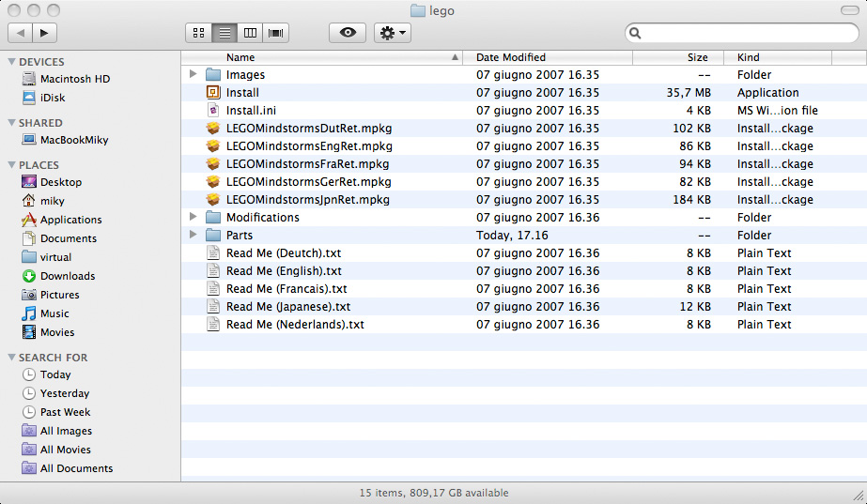Viewport: 867px width, 504px height.
Task: Select LEGOMindstormsEngRet.mpkg package
Action: point(309,146)
